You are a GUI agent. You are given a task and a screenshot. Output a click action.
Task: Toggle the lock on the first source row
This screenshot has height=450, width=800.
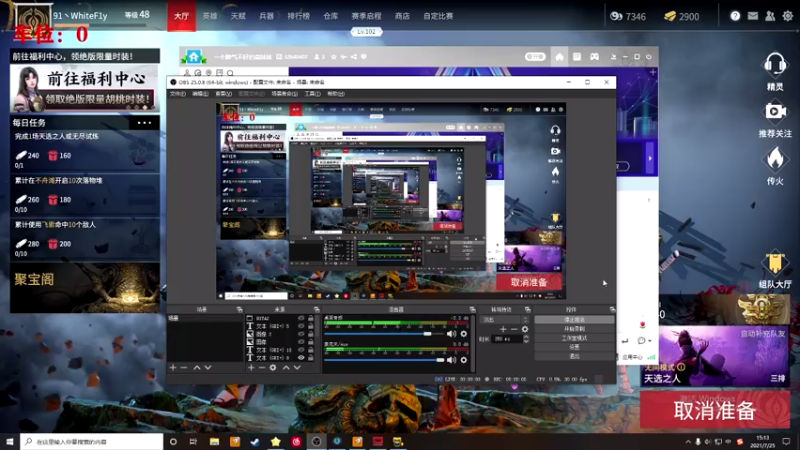[x=310, y=318]
